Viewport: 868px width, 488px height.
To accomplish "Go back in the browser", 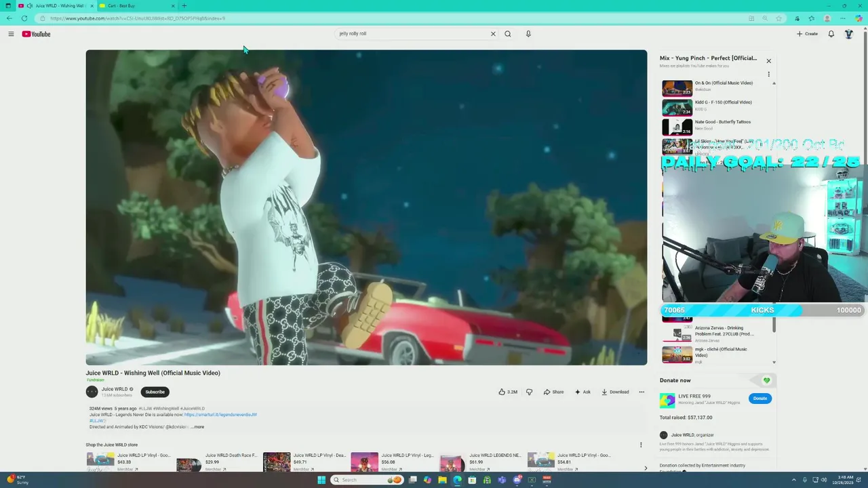I will [9, 18].
